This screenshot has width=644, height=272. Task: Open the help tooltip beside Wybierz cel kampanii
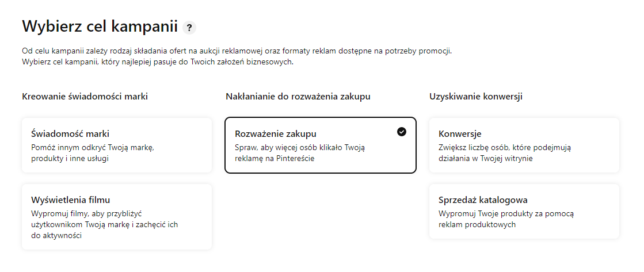click(x=189, y=28)
